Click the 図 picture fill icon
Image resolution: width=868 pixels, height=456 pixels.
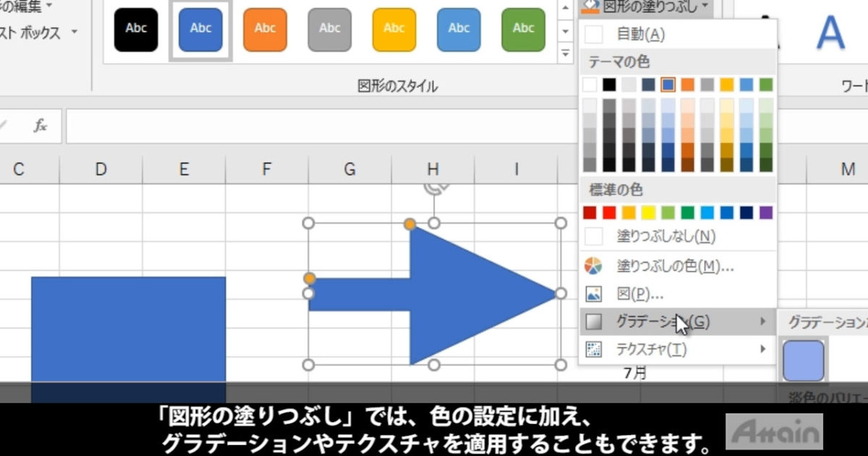[x=595, y=294]
